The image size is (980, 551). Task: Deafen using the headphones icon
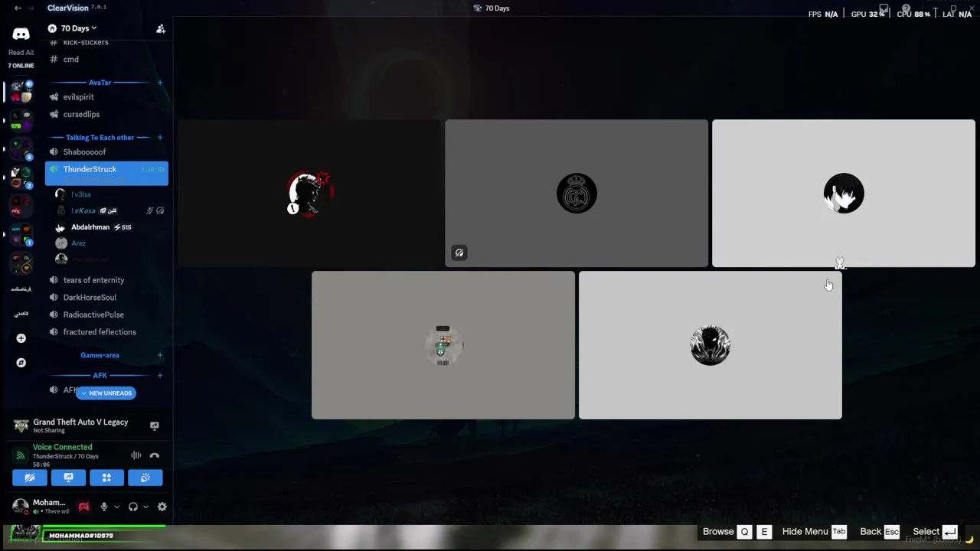coord(133,507)
